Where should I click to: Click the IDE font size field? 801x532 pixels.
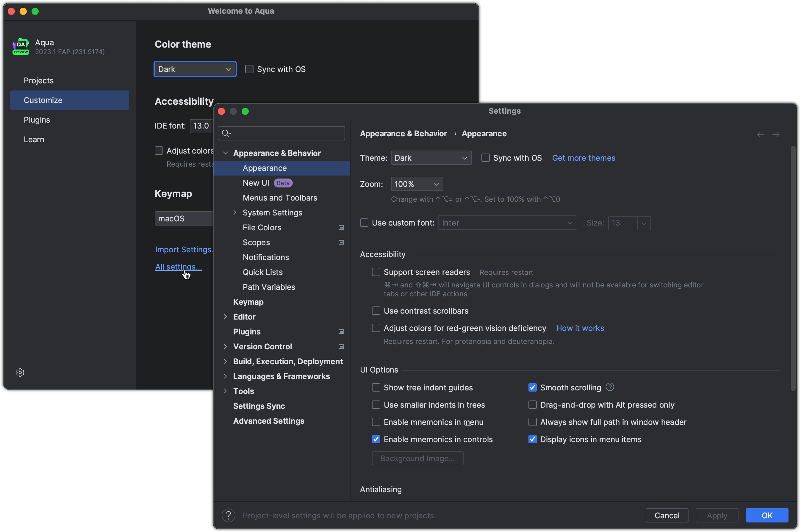[201, 126]
